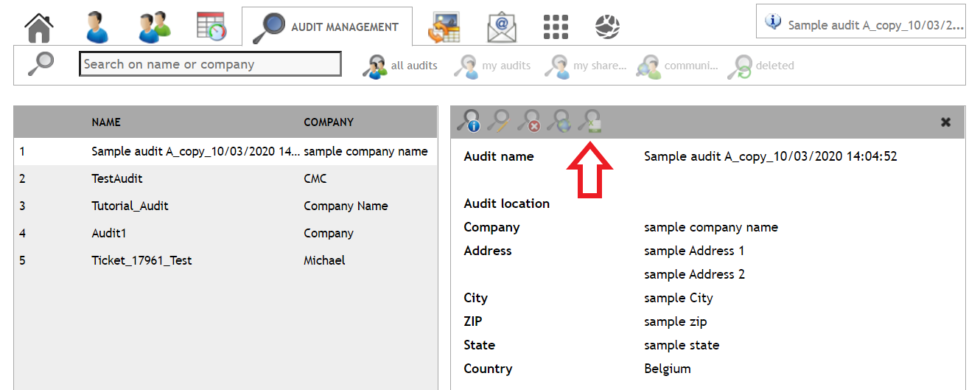Viewport: 980px width, 390px height.
Task: Click the NAME column header
Action: (106, 122)
